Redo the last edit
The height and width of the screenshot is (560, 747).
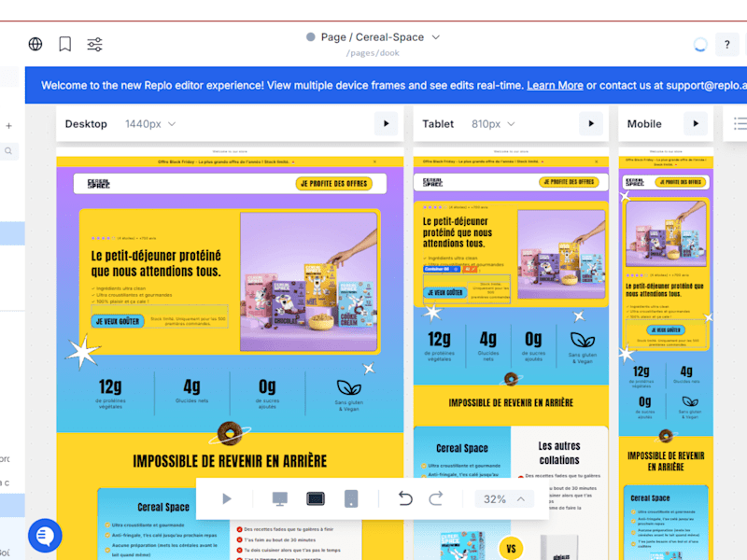coord(436,498)
